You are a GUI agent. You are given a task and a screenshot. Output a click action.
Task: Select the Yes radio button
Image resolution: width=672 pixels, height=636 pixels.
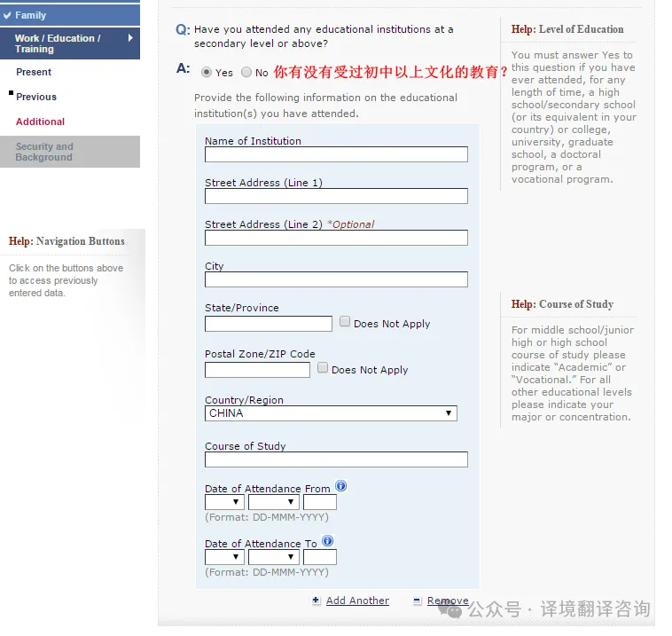coord(207,73)
